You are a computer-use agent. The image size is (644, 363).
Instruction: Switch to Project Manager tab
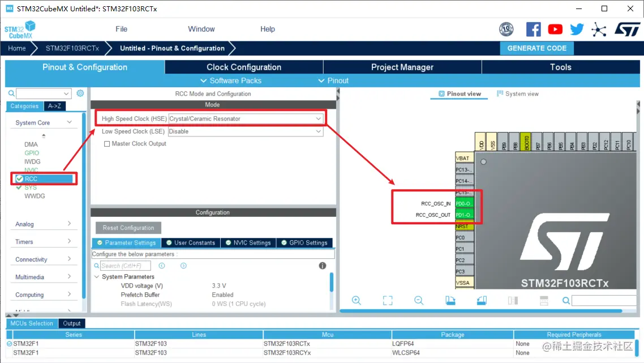[402, 67]
